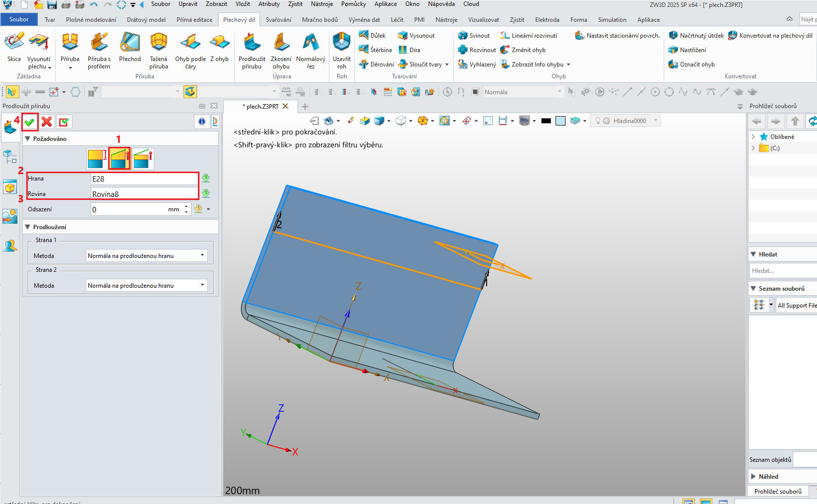The width and height of the screenshot is (817, 504).
Task: Open the Atributy menu
Action: [x=269, y=4]
